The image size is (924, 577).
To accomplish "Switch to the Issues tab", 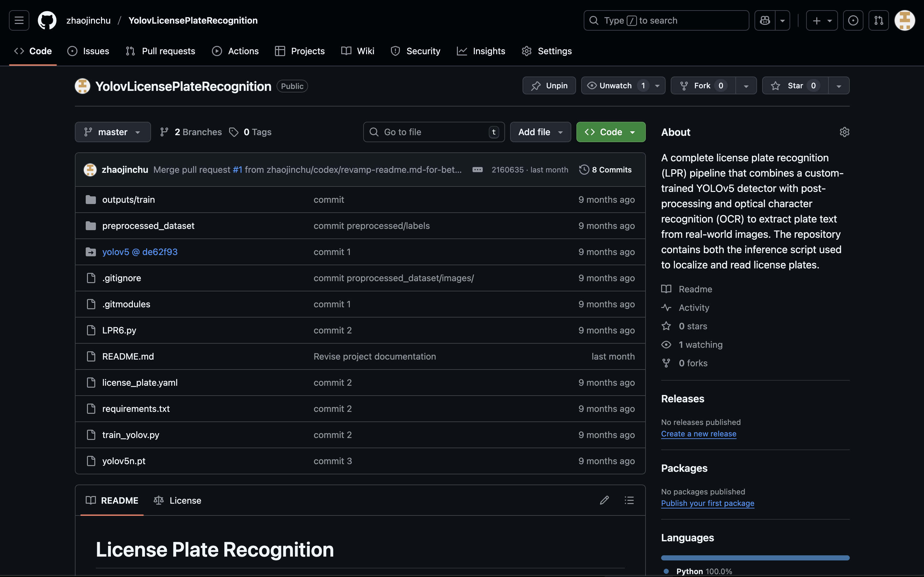I will 88,51.
